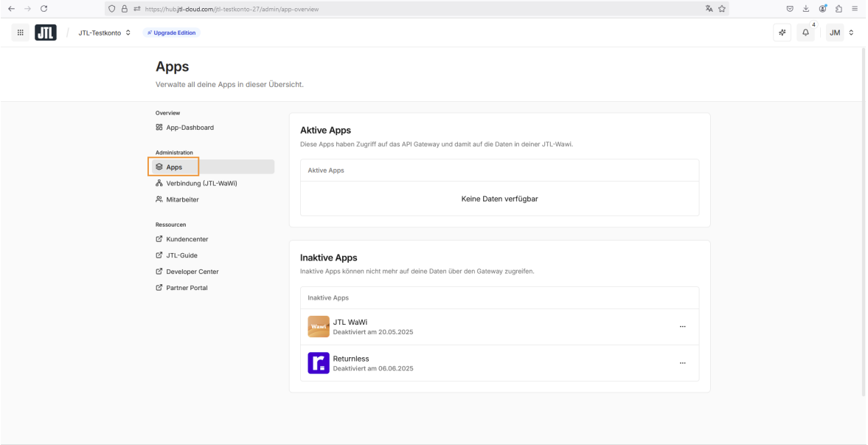This screenshot has width=868, height=445.
Task: Open the app launcher grid icon
Action: (x=21, y=32)
